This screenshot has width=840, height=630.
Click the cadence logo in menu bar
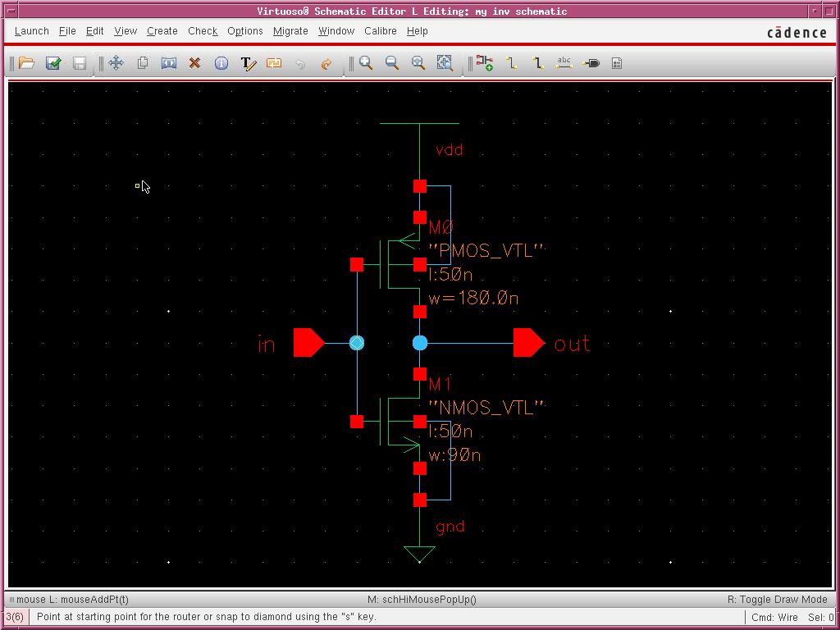(x=797, y=33)
